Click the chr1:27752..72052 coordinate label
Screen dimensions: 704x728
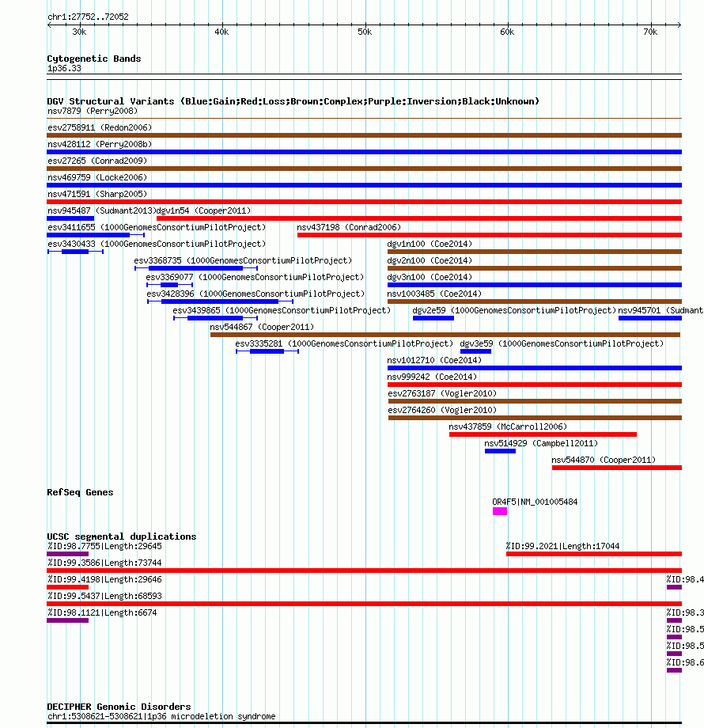88,17
